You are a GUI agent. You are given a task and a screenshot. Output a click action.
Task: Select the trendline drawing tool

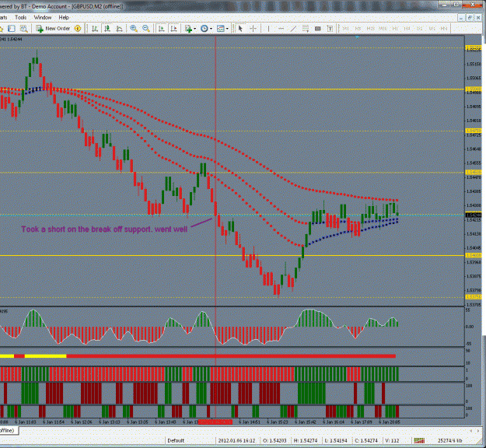coord(293,29)
